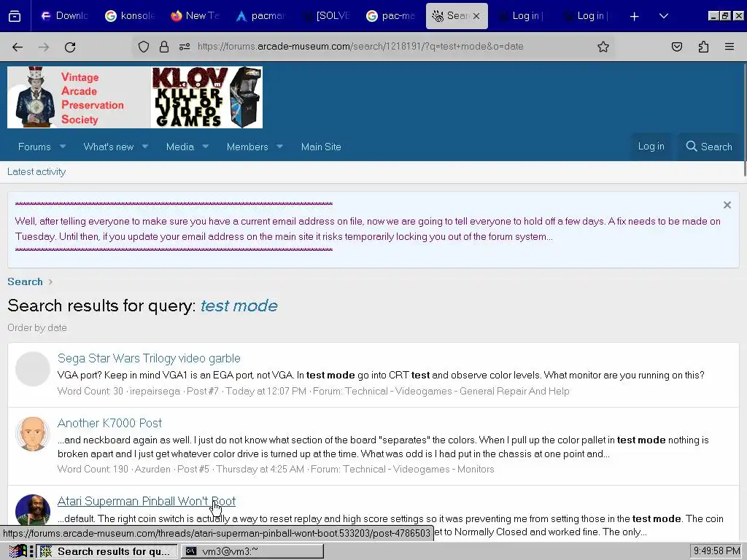Open the Firefox View icon in the tab bar
The height and width of the screenshot is (560, 747).
(x=15, y=16)
